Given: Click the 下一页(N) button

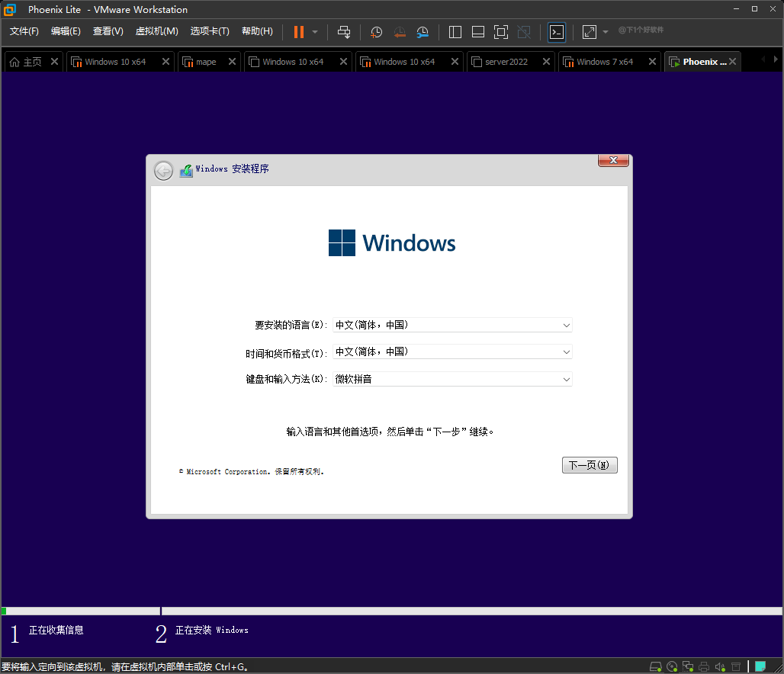Looking at the screenshot, I should (x=590, y=465).
